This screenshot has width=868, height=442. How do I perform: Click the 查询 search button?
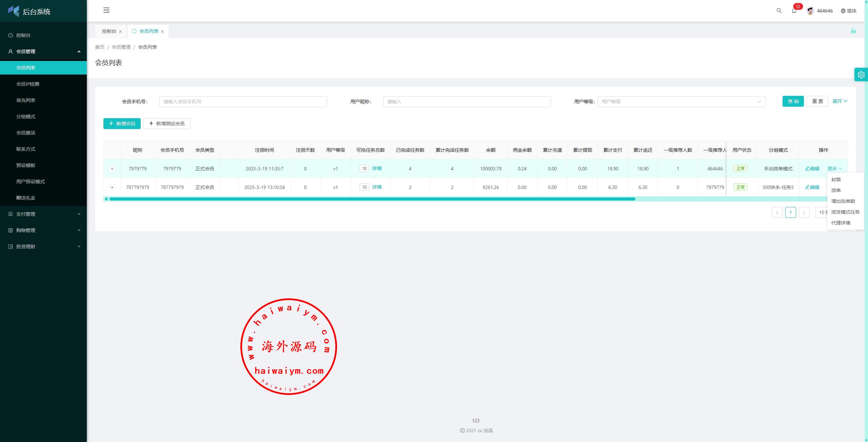[x=793, y=101]
